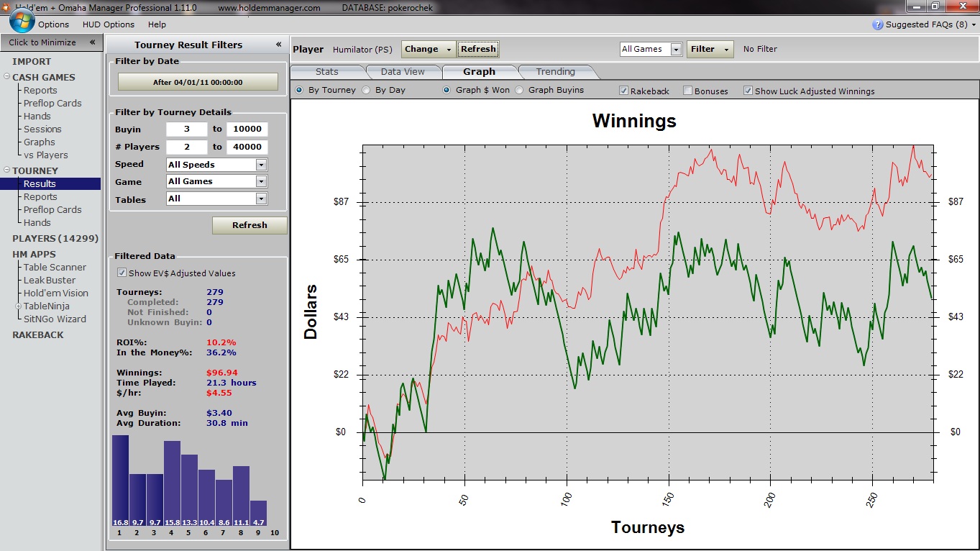Viewport: 980px width, 551px height.
Task: Open the HUD Options menu
Action: point(109,24)
